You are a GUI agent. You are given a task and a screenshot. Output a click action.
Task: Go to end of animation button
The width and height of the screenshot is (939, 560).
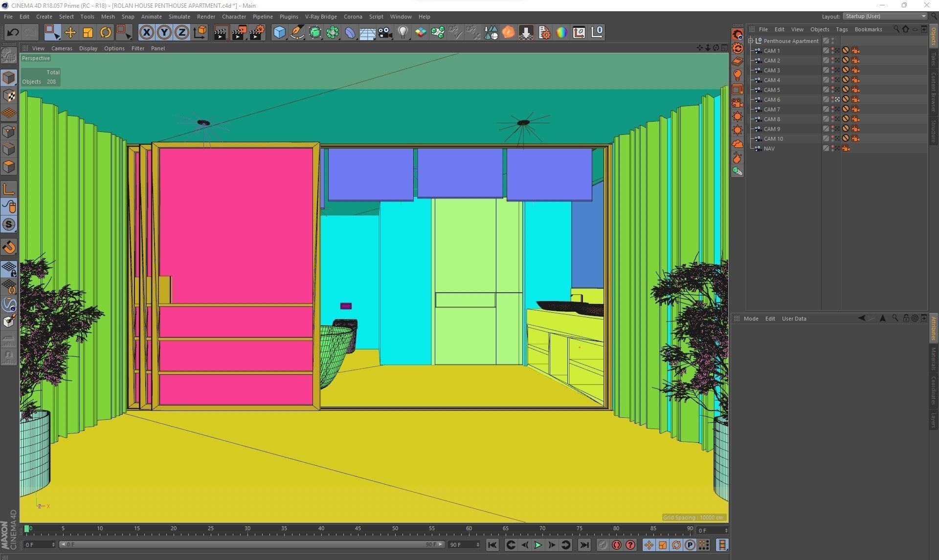point(584,545)
